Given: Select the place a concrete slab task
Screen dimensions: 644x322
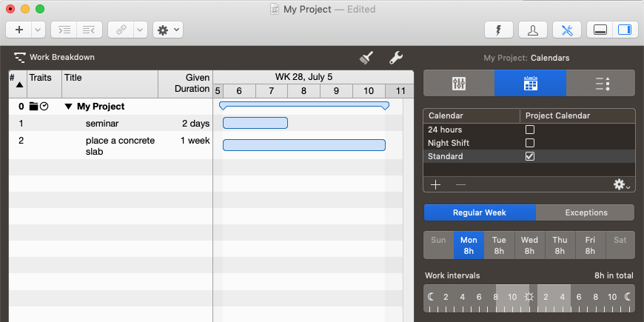Looking at the screenshot, I should [121, 147].
